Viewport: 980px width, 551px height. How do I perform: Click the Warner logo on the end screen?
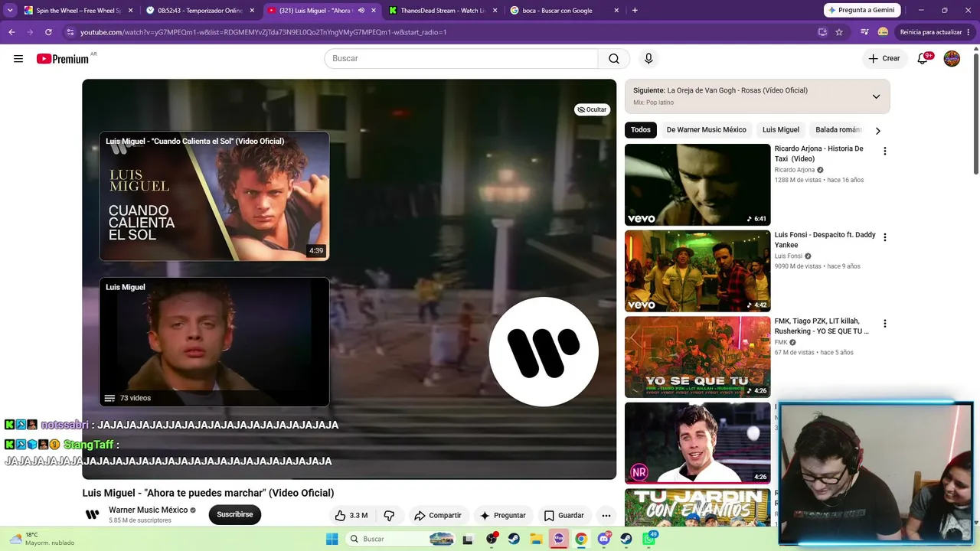point(544,352)
